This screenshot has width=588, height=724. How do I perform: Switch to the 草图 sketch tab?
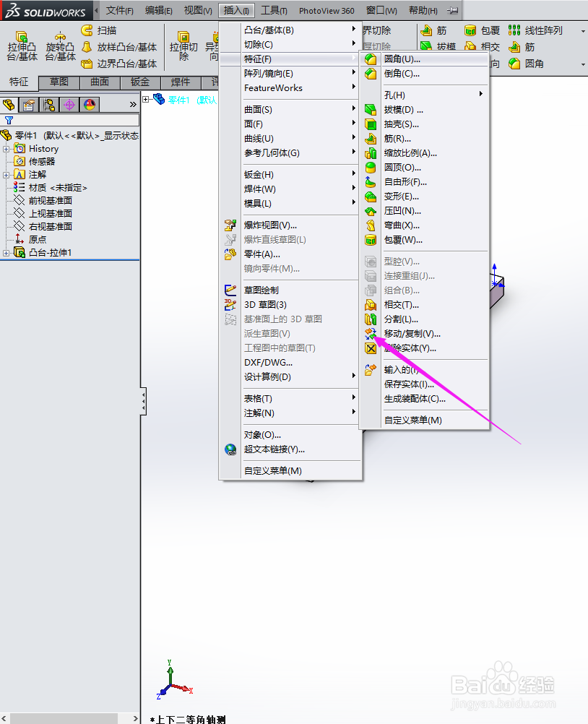pos(59,82)
